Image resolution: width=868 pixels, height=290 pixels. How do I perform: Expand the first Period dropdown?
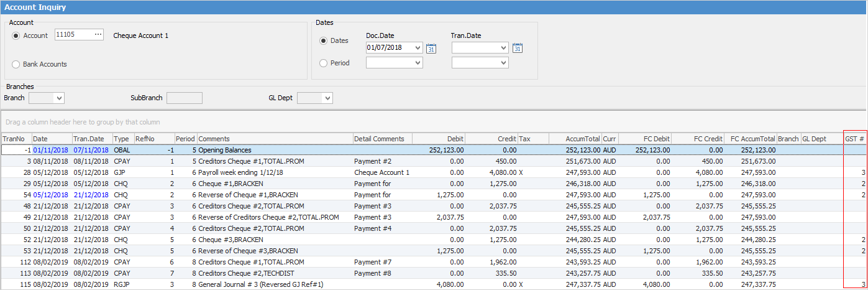click(x=417, y=63)
